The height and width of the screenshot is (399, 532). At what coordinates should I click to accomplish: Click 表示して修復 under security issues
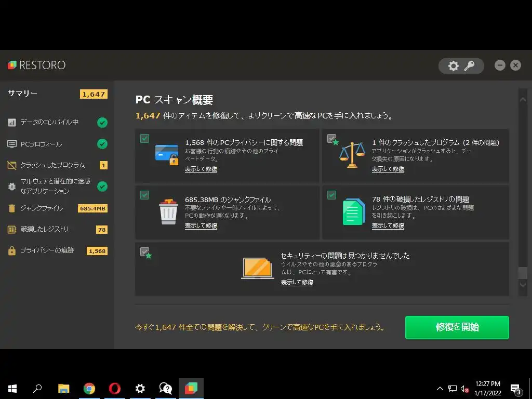297,282
